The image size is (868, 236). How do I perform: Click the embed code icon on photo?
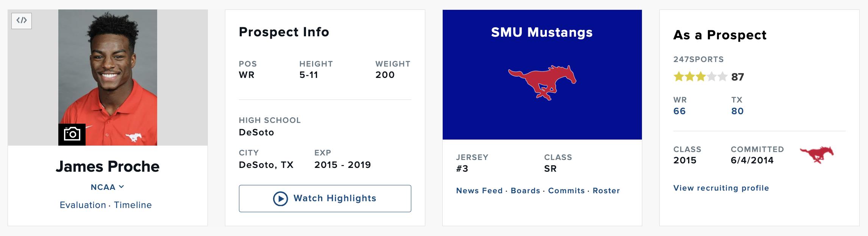[22, 21]
